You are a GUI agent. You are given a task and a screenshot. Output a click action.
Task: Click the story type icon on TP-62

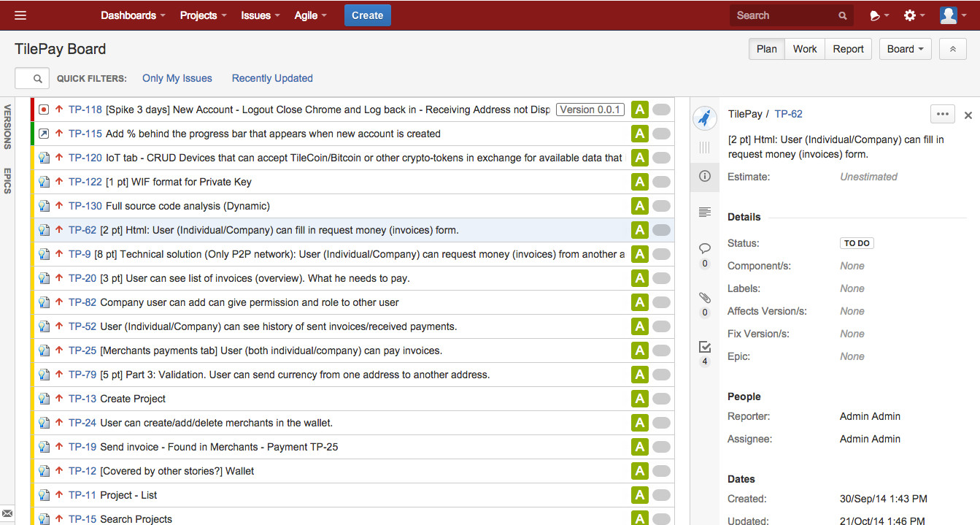44,230
